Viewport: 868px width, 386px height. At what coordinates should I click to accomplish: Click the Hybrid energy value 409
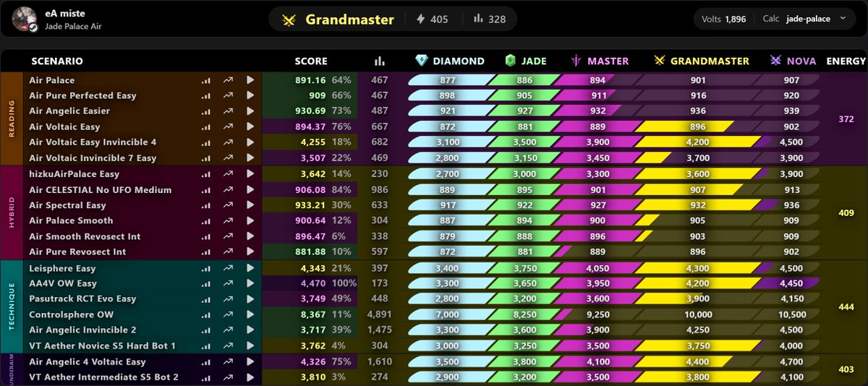(846, 213)
